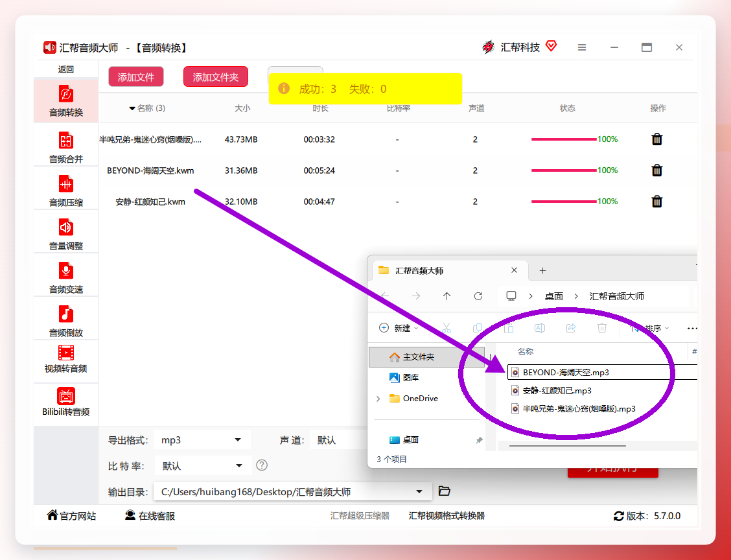Delete the 安静-红颜知己.kwm row with trash icon

click(x=656, y=202)
